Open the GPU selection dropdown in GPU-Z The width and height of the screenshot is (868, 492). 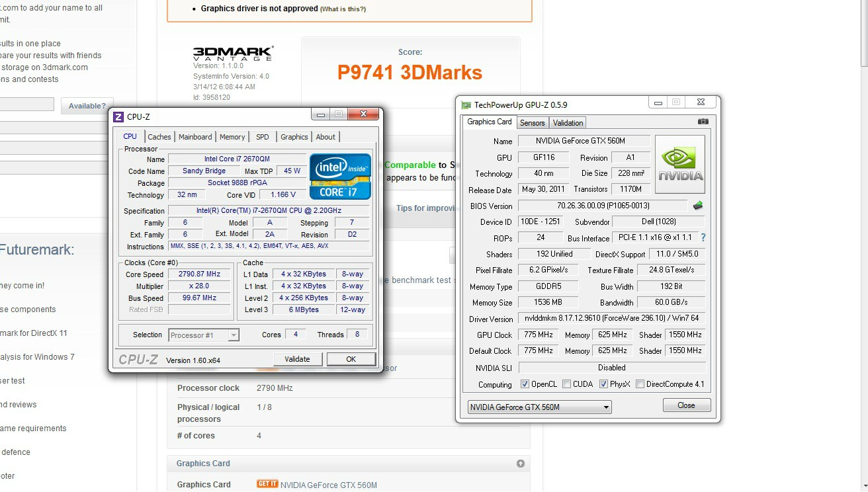tap(539, 407)
